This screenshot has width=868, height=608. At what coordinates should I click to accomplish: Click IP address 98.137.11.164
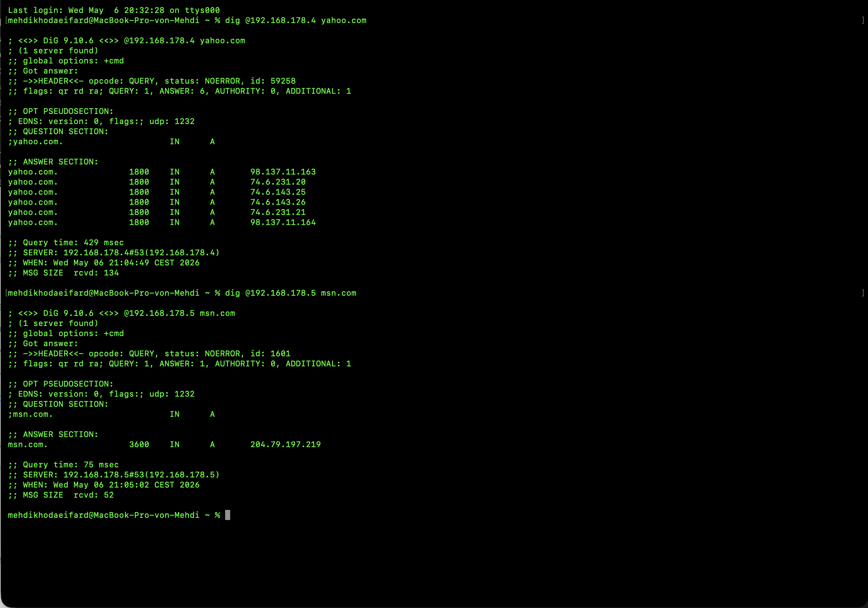coord(283,223)
